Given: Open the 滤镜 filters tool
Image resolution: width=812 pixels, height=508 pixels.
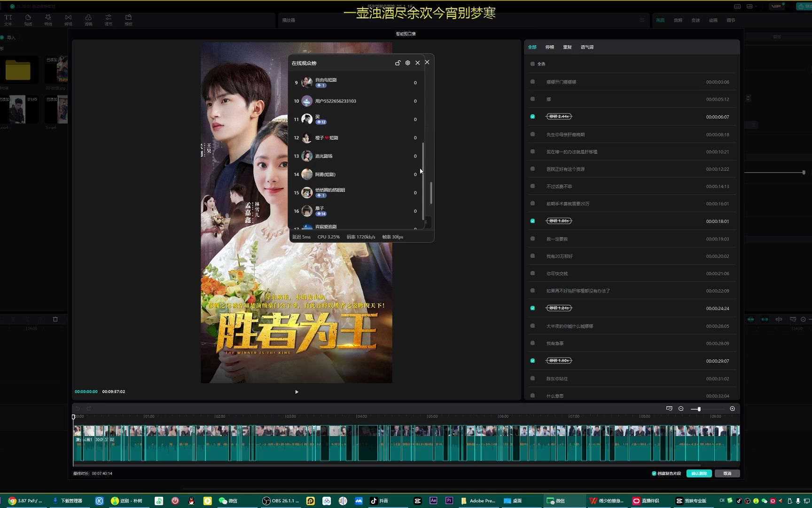Looking at the screenshot, I should 88,20.
